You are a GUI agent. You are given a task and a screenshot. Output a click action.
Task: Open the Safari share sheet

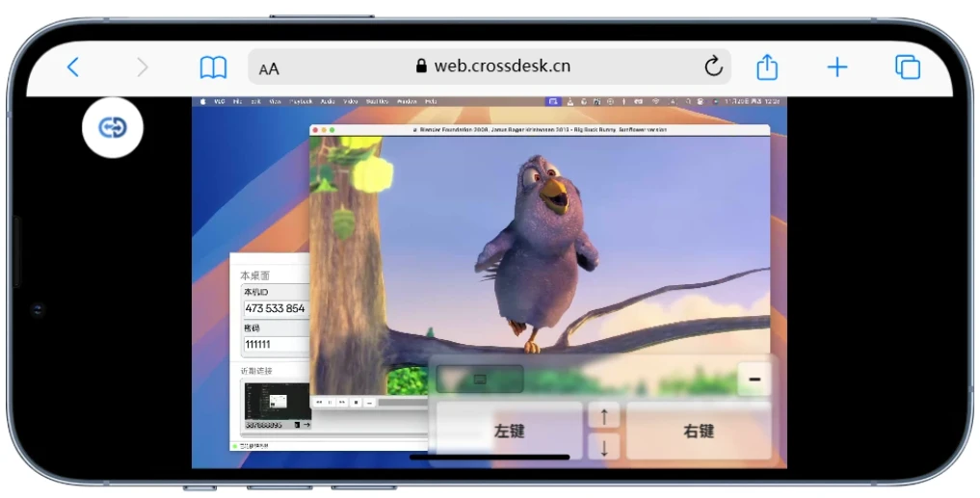click(x=766, y=67)
